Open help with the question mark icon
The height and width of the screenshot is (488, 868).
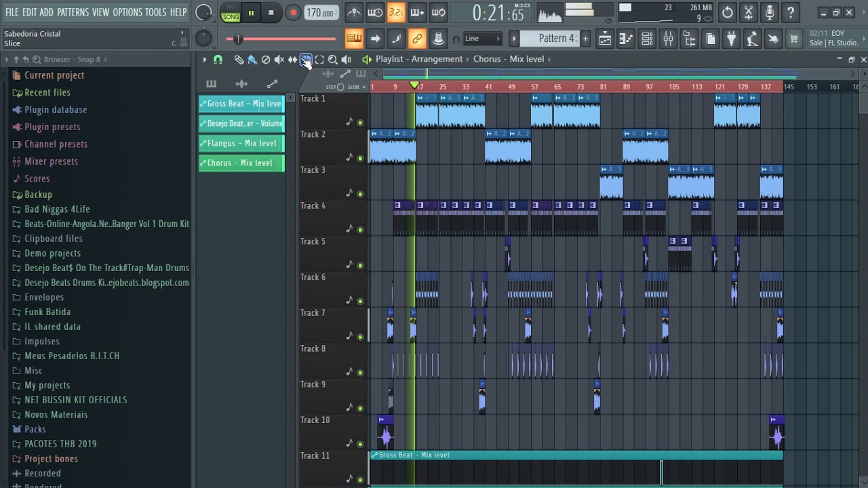790,12
